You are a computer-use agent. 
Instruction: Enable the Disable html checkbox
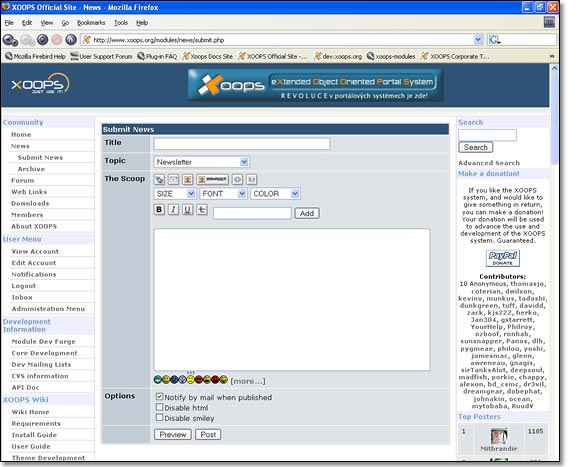point(159,407)
